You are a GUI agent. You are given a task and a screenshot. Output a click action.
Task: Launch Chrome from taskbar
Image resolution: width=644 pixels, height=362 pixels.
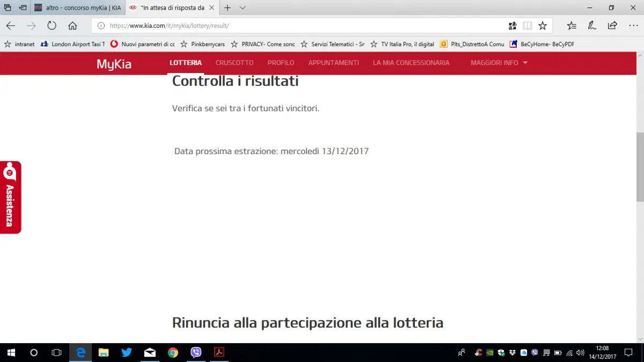pos(173,352)
